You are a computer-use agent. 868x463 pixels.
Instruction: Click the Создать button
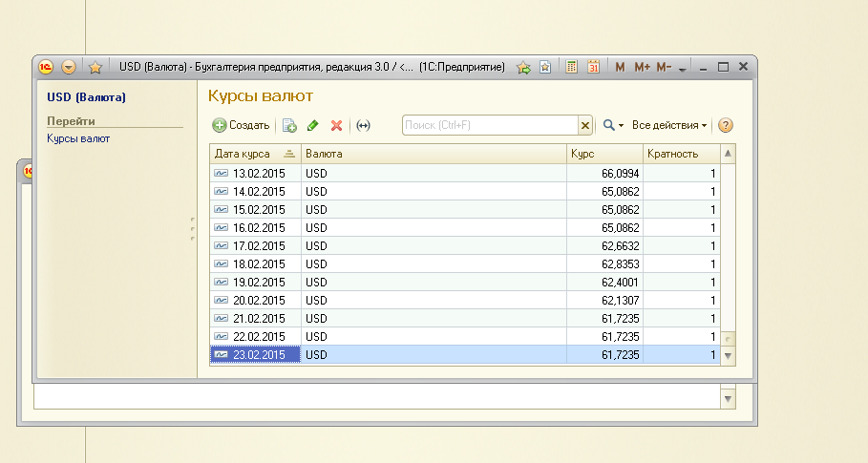click(x=241, y=125)
